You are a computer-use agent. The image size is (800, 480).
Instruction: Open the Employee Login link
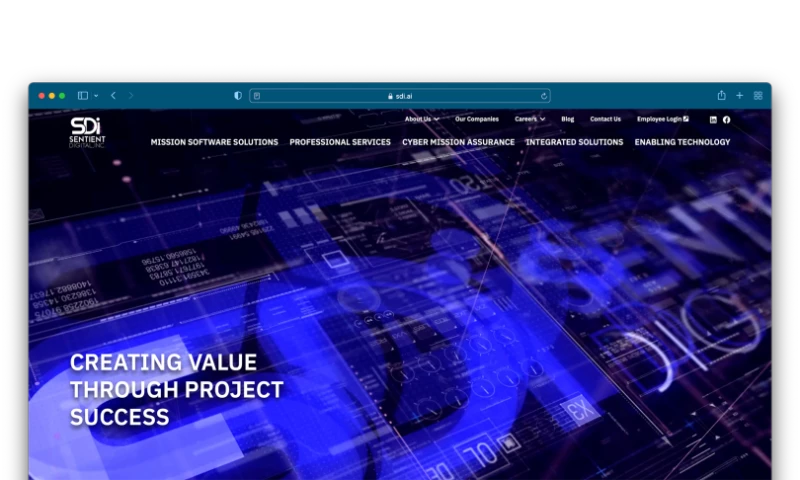662,119
